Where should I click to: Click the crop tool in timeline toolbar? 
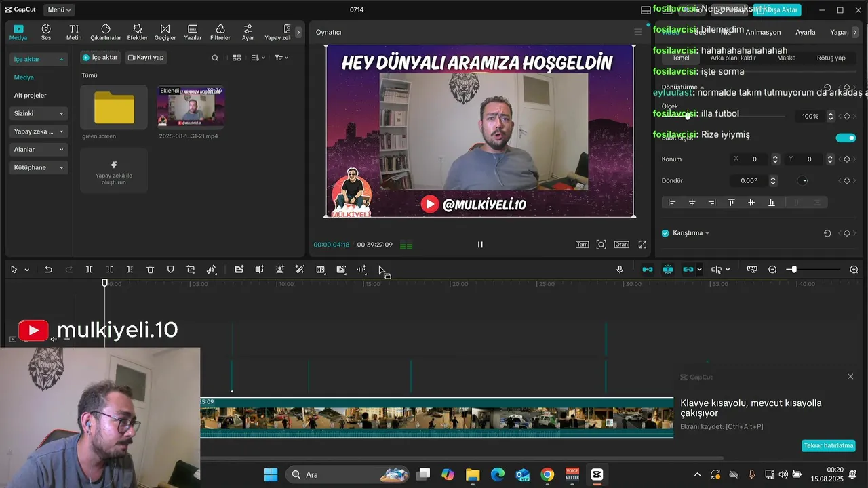(x=191, y=270)
